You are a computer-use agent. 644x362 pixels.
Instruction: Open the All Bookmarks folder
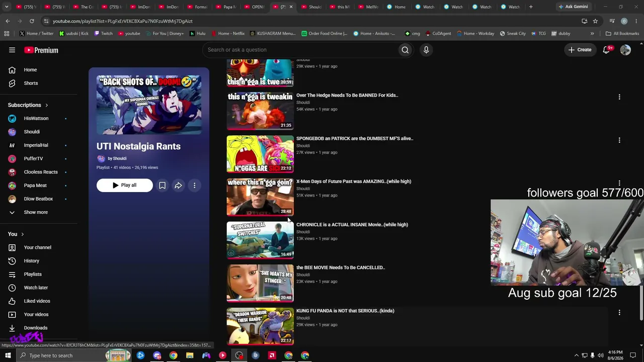click(622, 34)
